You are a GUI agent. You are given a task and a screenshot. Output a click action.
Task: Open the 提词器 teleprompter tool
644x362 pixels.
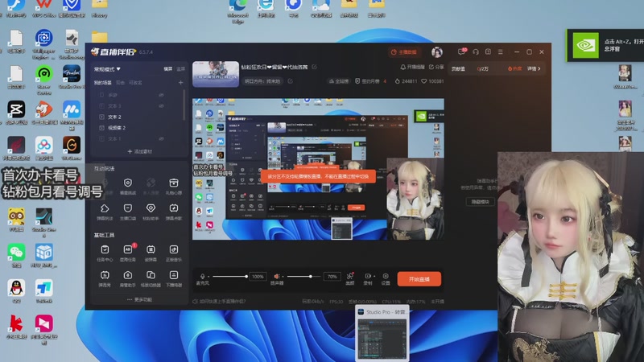click(x=151, y=253)
